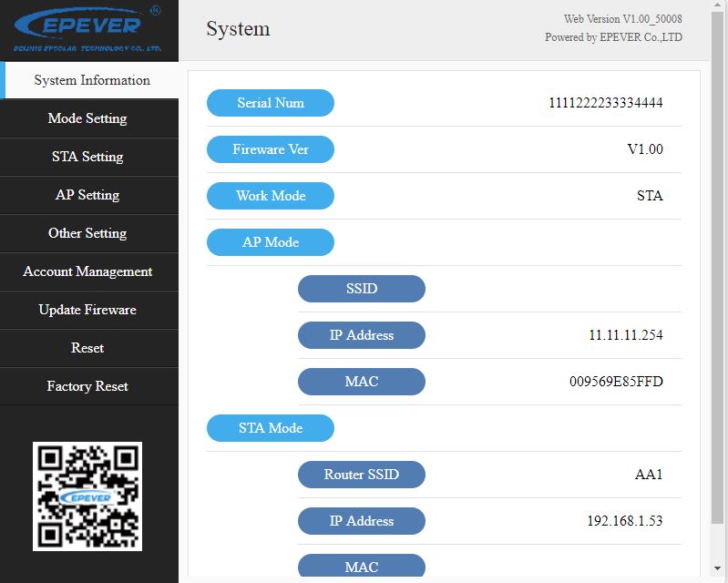Select AP Setting from sidebar
The height and width of the screenshot is (583, 728).
tap(87, 195)
